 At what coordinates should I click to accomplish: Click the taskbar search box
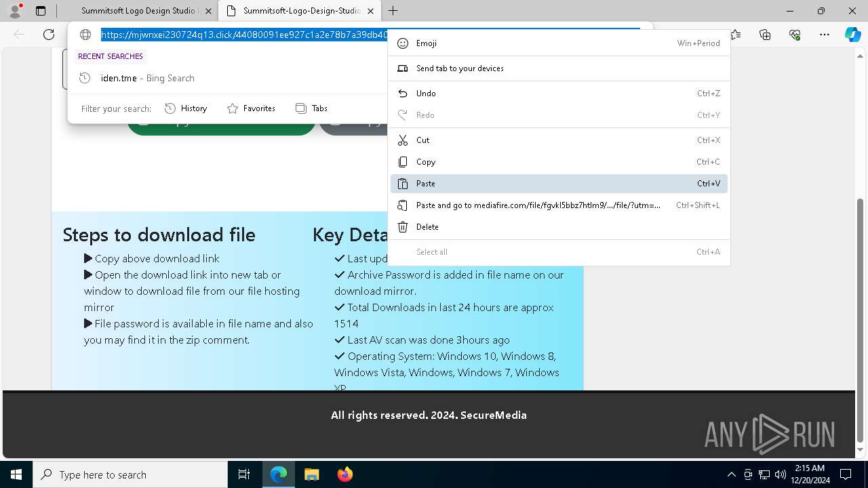point(130,474)
